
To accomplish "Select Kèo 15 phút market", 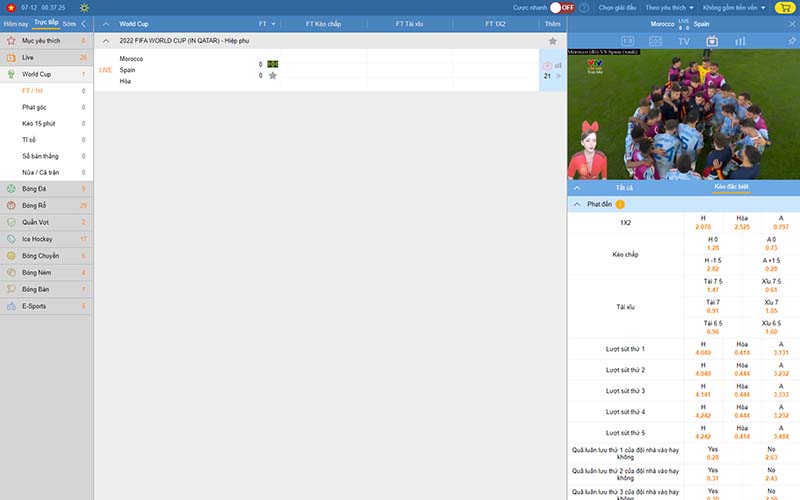I will click(x=38, y=123).
